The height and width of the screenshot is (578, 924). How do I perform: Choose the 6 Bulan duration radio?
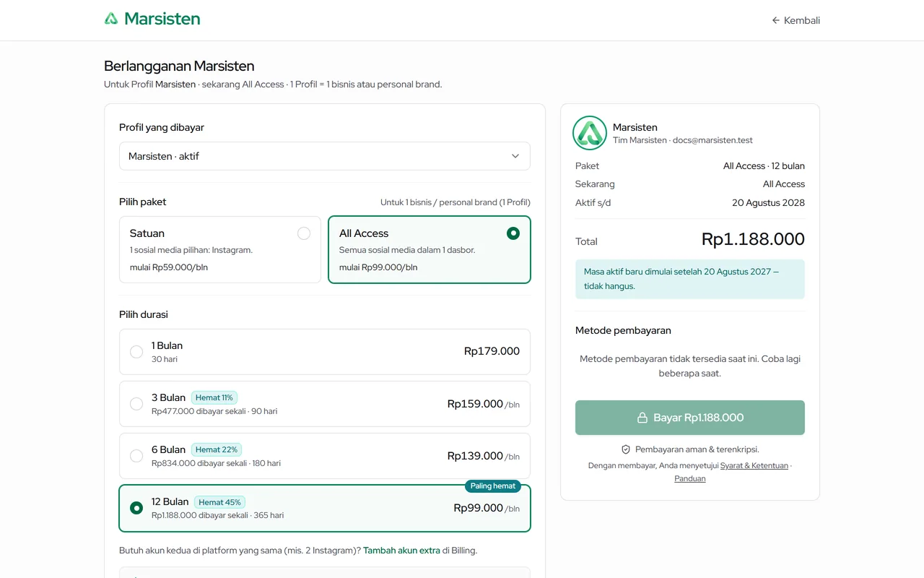pyautogui.click(x=136, y=456)
